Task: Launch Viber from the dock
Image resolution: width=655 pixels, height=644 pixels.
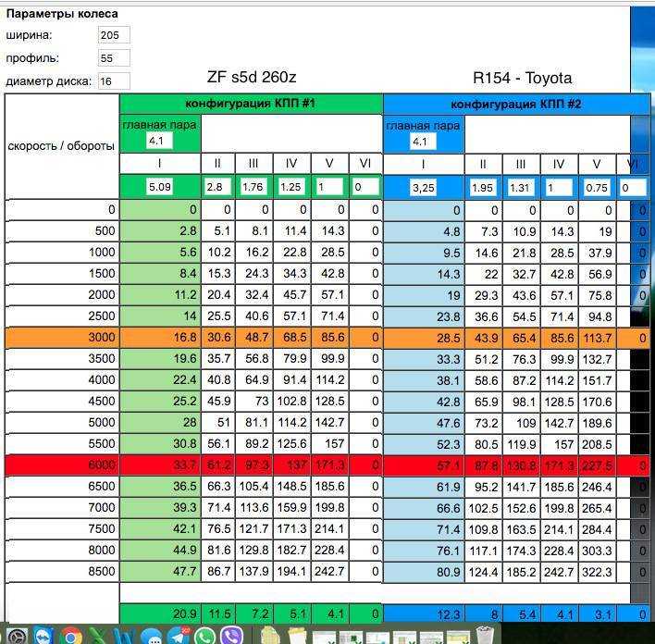Action: (x=231, y=636)
